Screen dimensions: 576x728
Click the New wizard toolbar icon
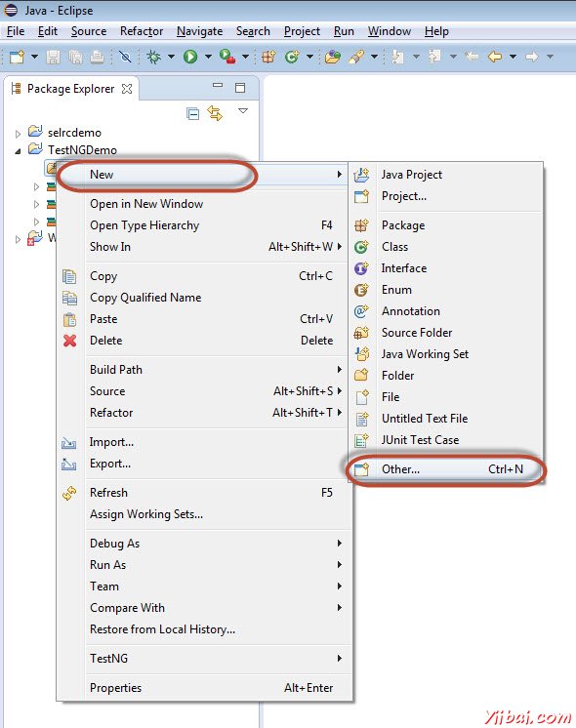coord(18,57)
